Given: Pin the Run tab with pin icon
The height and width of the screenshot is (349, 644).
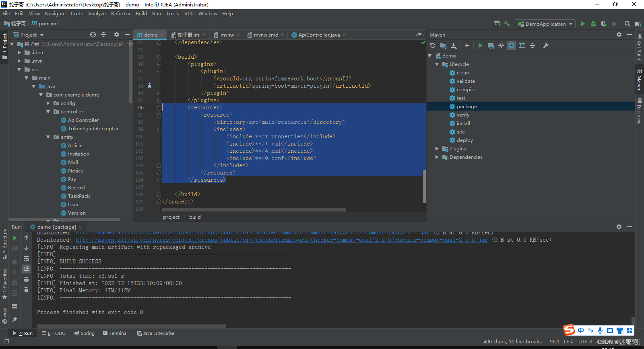Looking at the screenshot, I should click(x=15, y=319).
